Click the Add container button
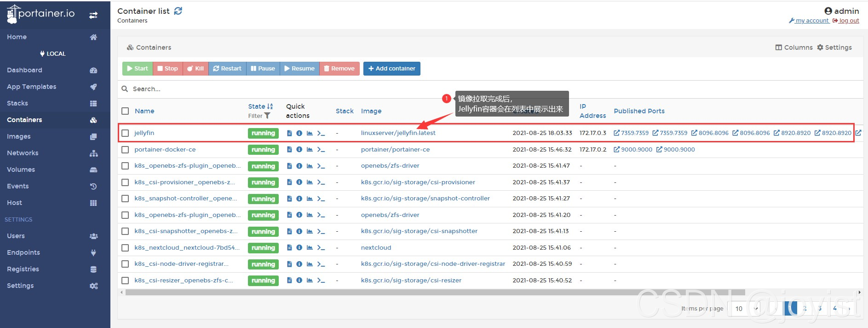The width and height of the screenshot is (868, 328). tap(392, 69)
